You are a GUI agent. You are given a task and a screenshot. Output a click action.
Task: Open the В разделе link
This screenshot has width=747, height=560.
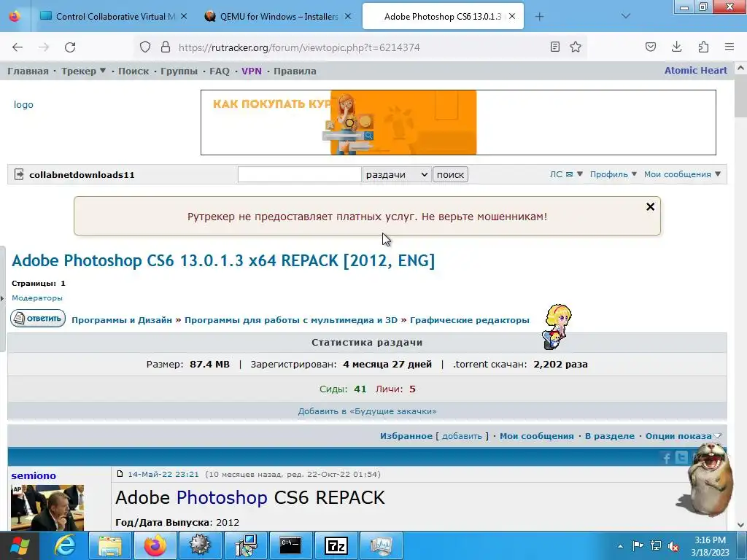pos(609,436)
